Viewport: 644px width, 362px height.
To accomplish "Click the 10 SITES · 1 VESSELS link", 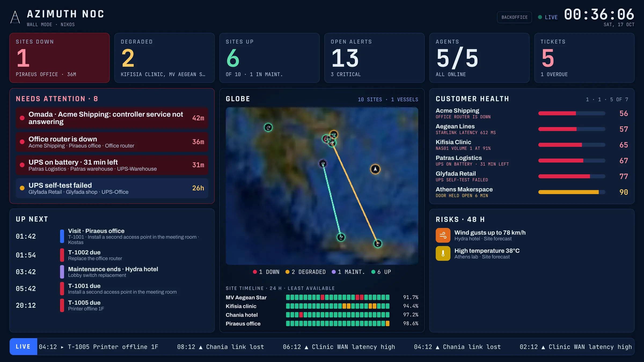I will pos(388,99).
